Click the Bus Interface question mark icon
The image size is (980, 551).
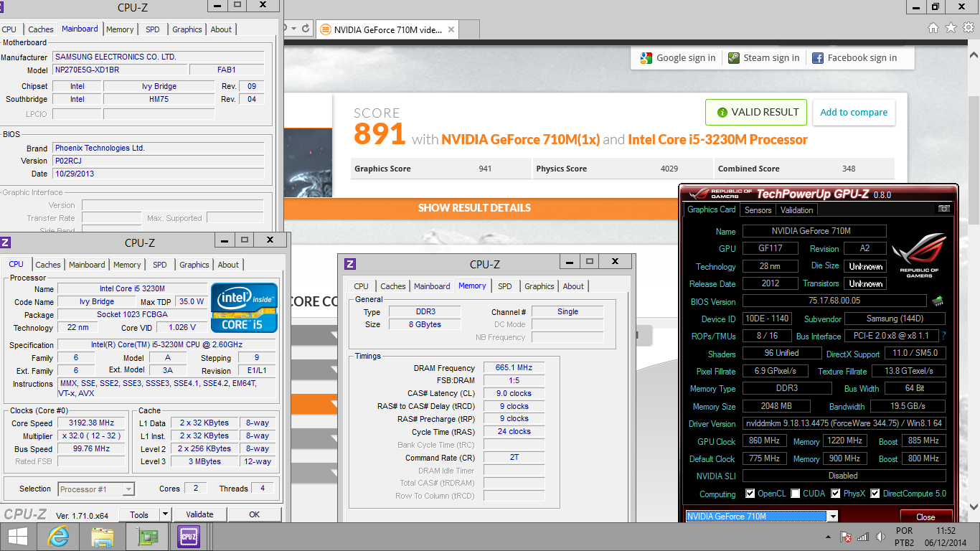943,336
